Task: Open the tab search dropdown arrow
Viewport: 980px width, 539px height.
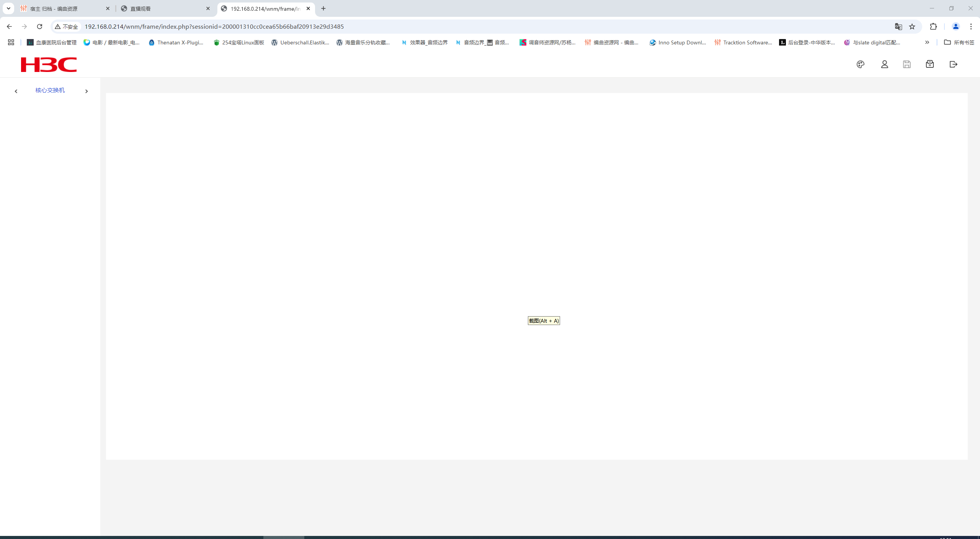Action: click(x=8, y=8)
